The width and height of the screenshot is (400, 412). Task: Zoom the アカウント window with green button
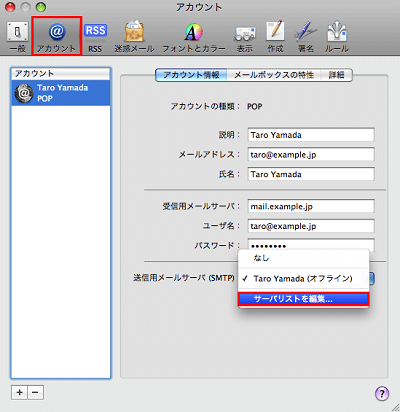(x=41, y=7)
